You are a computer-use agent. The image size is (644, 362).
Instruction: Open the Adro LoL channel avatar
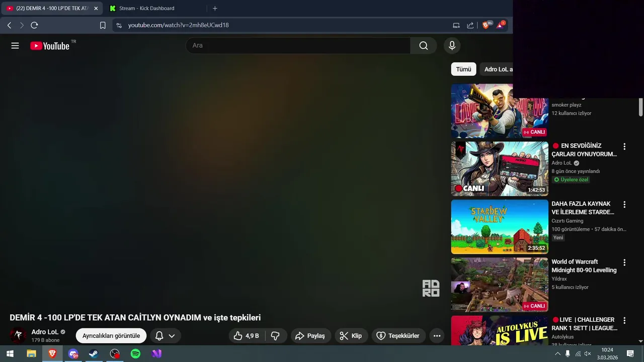[x=18, y=335]
